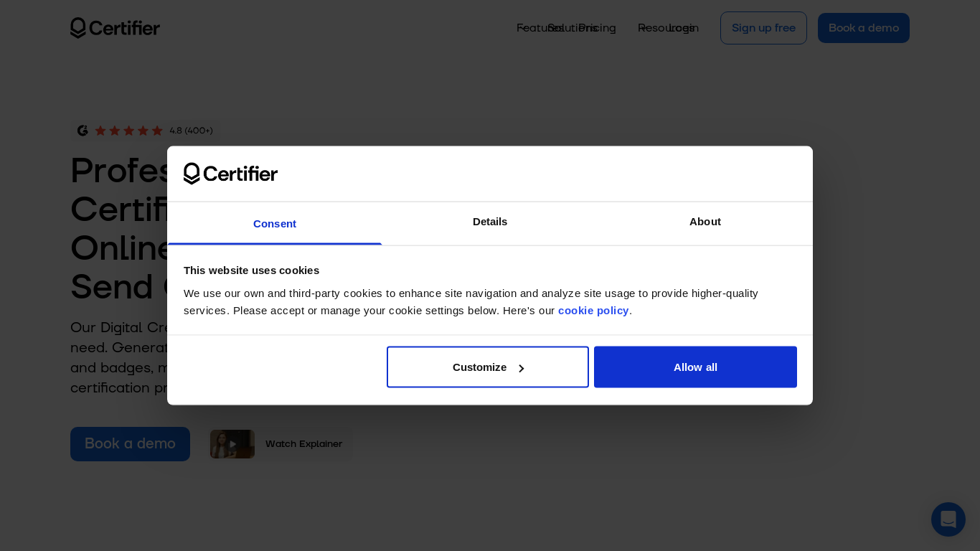Open the Pricing menu item
The height and width of the screenshot is (551, 980).
[x=598, y=28]
